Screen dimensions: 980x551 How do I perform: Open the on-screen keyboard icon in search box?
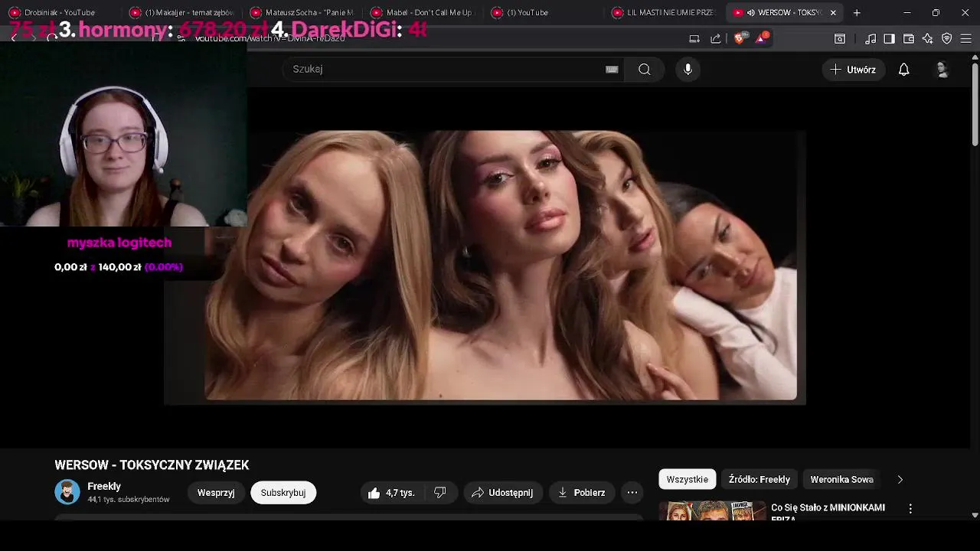612,69
